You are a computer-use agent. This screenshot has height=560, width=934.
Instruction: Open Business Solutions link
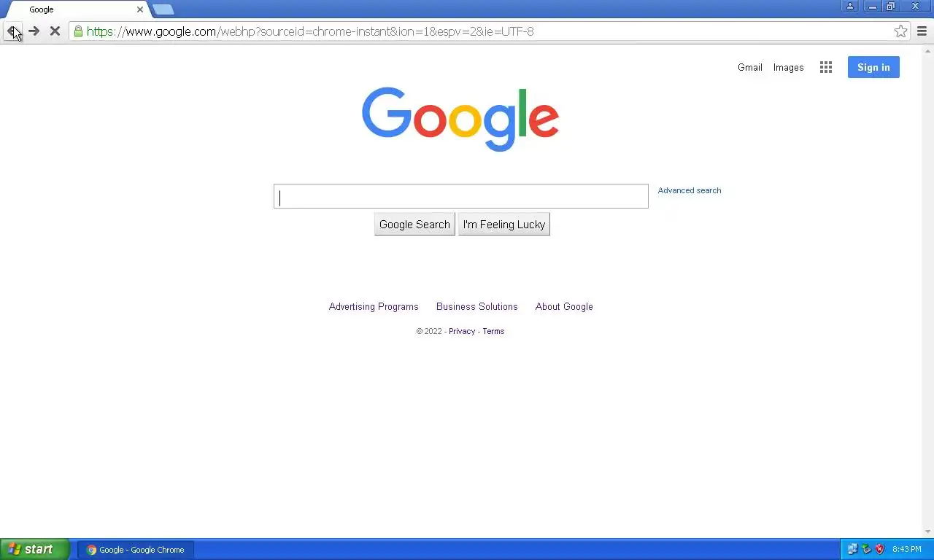(x=476, y=306)
